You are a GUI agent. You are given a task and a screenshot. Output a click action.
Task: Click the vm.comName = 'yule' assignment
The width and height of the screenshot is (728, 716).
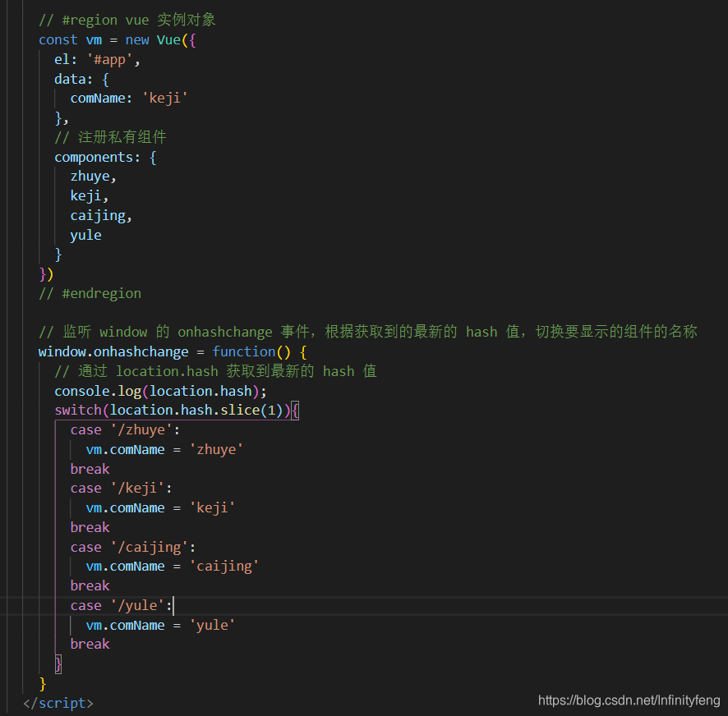[161, 626]
